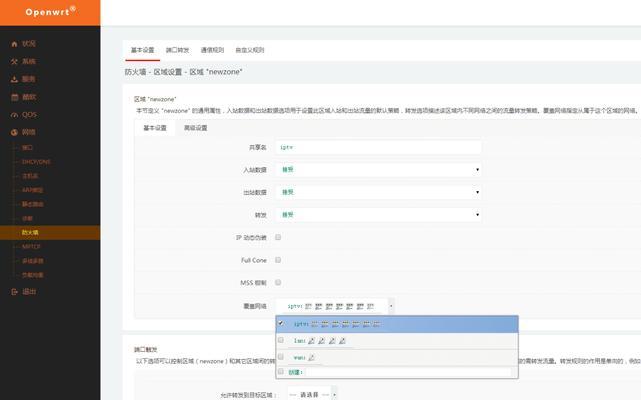641x400 pixels.
Task: Click the zone name field containing iptv
Action: pos(379,147)
